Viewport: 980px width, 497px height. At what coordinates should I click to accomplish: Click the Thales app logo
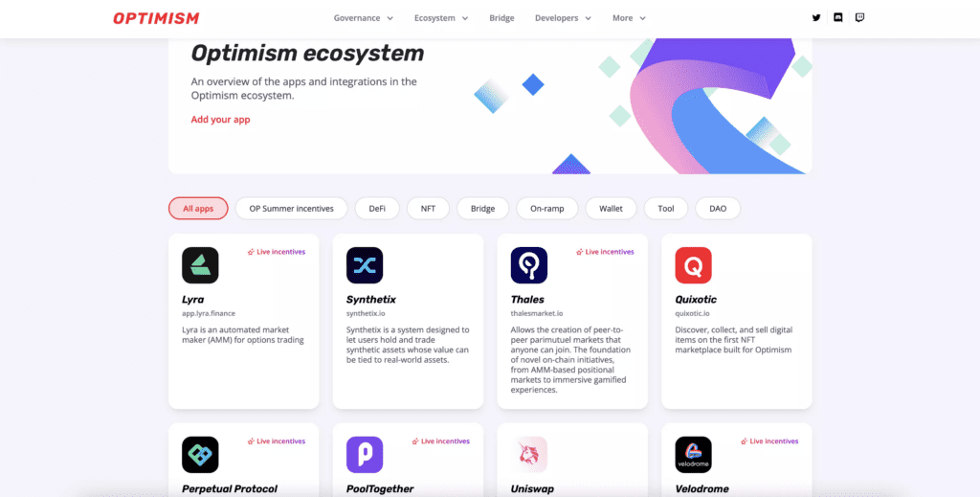point(528,265)
